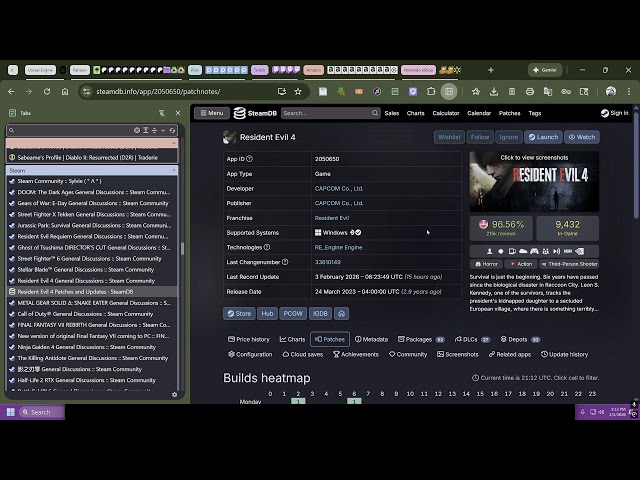Image resolution: width=640 pixels, height=480 pixels.
Task: Collapse the orange tab group header
Action: coord(174,143)
